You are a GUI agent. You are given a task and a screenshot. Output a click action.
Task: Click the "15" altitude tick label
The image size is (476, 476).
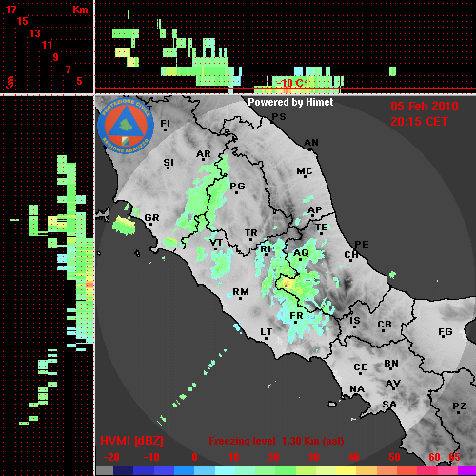(x=23, y=21)
